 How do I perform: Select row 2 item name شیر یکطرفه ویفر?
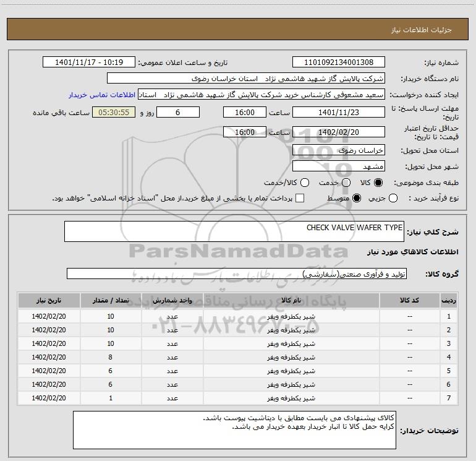coord(291,330)
